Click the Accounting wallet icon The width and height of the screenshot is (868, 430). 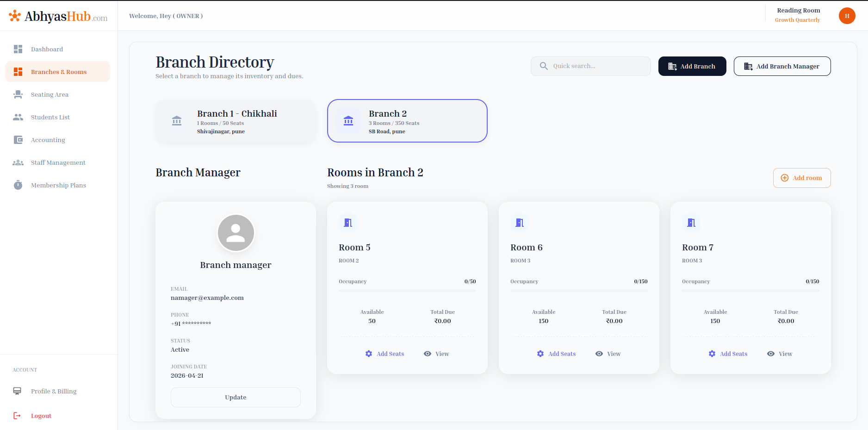point(18,140)
